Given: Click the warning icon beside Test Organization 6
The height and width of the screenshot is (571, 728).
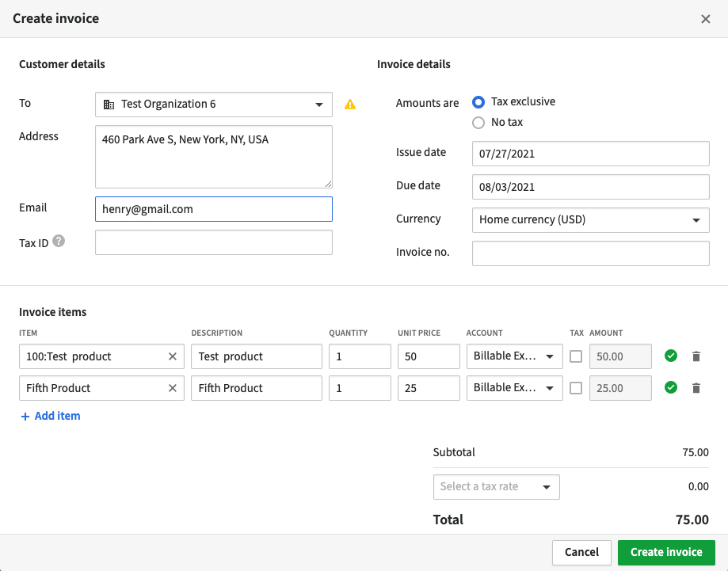Looking at the screenshot, I should click(350, 104).
